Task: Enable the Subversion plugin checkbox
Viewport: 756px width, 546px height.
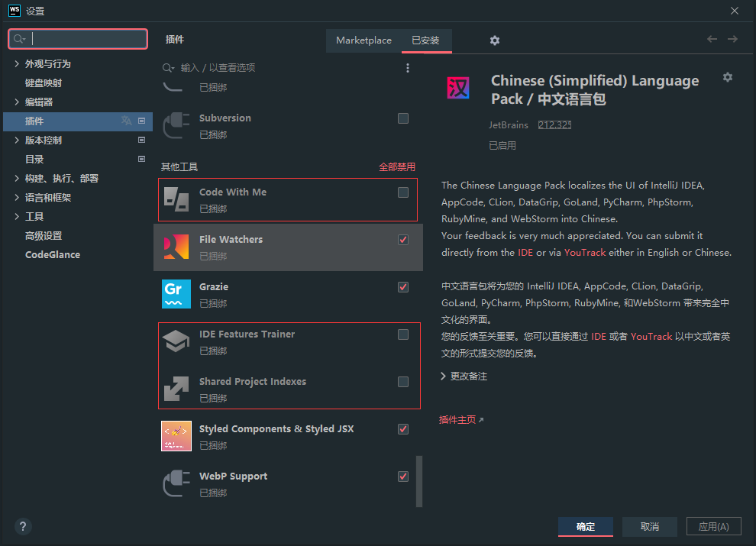Action: (402, 118)
